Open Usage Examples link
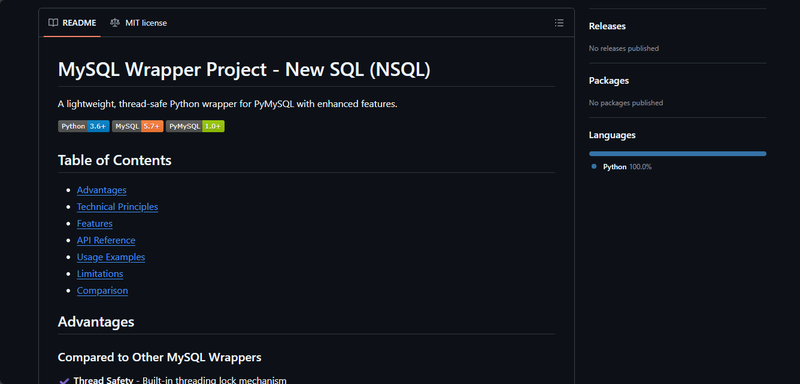 [x=111, y=257]
